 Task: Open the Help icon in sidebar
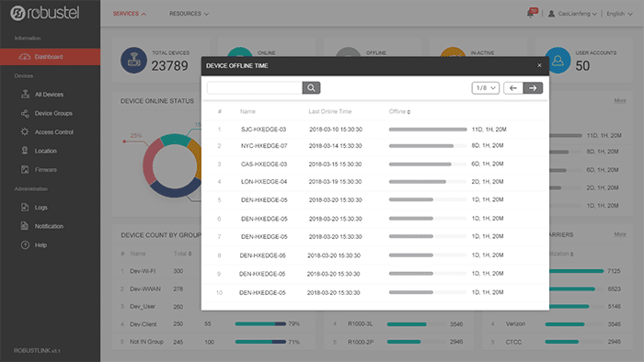coord(25,244)
